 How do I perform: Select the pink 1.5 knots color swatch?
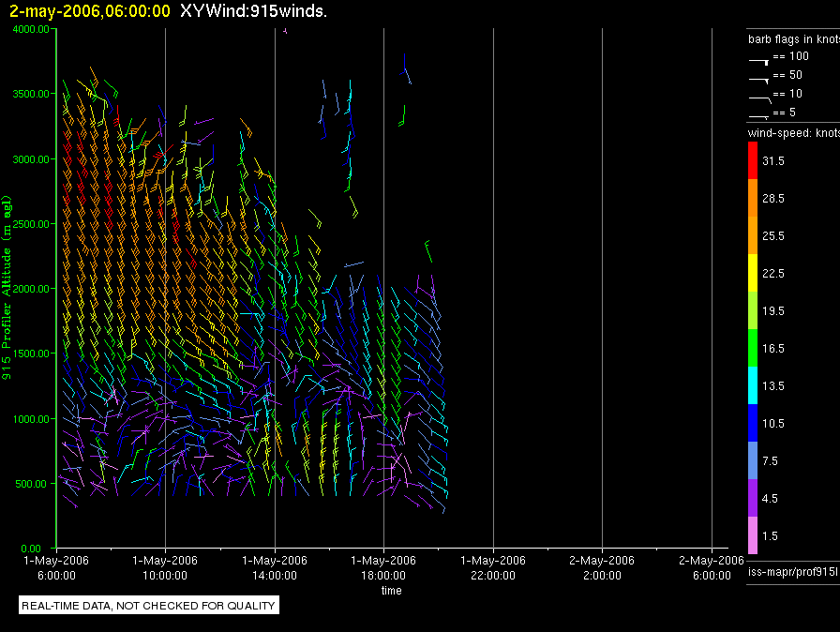pyautogui.click(x=753, y=535)
